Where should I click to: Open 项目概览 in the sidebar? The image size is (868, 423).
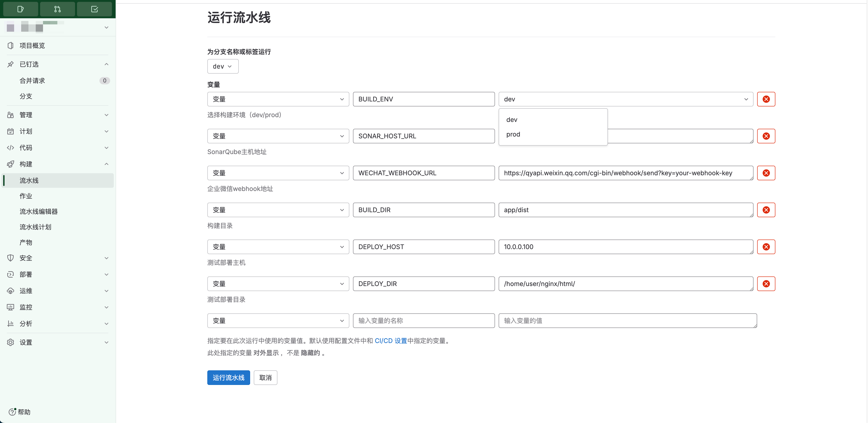(32, 46)
